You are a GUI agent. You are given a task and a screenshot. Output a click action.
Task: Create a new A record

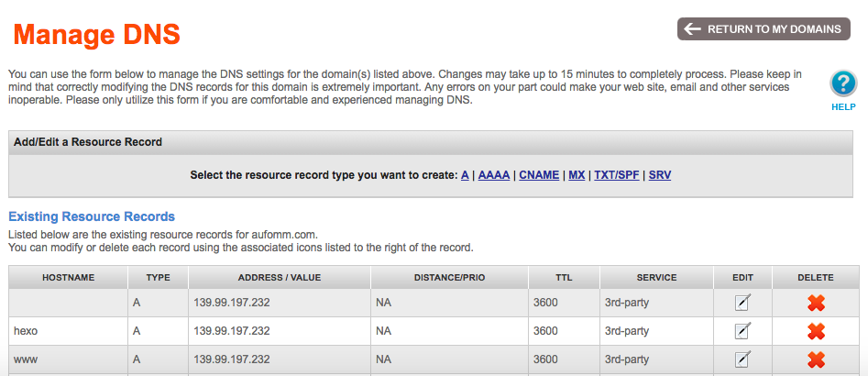[465, 174]
